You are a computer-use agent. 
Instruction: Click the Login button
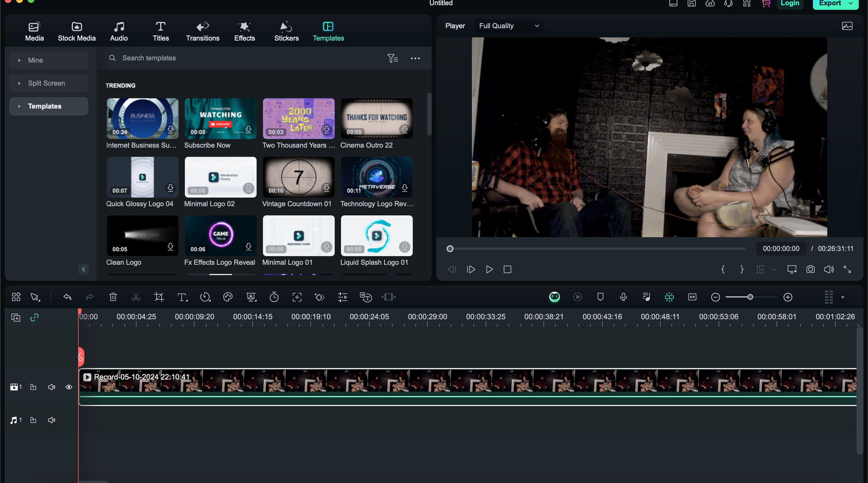(790, 3)
